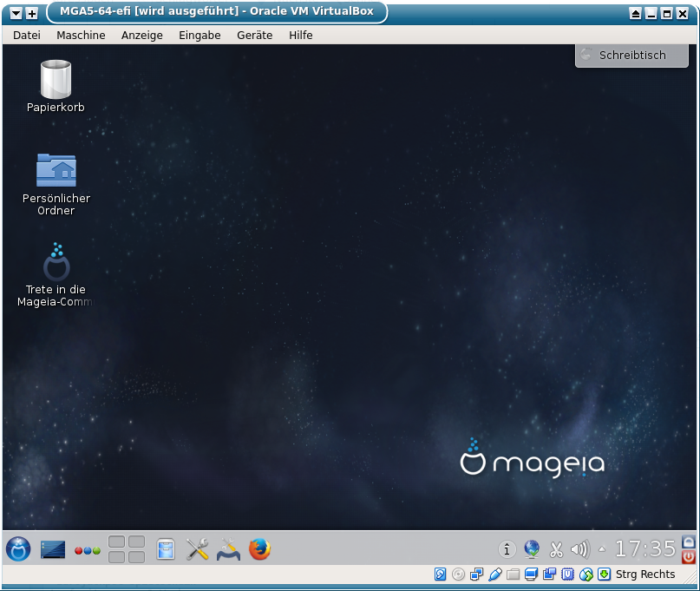
Task: Open the Hilfe menu
Action: (300, 36)
